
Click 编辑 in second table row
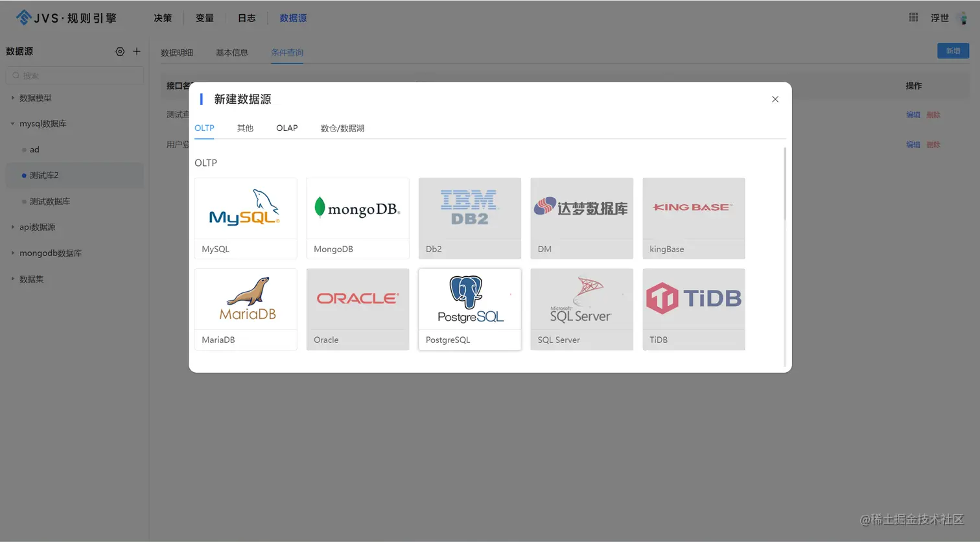click(x=913, y=145)
